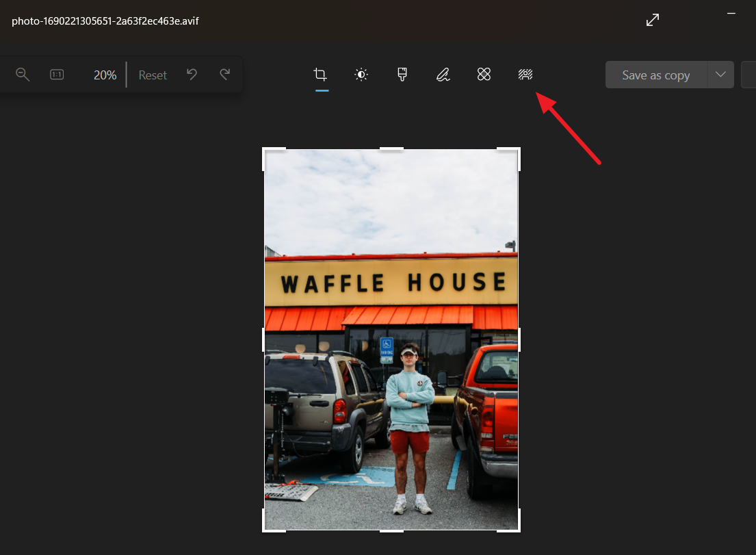The height and width of the screenshot is (555, 756).
Task: Open the Filter brush tool
Action: 402,75
